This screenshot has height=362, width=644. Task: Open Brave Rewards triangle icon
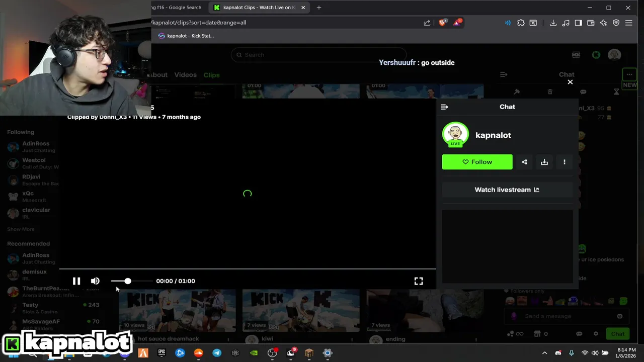pos(457,23)
